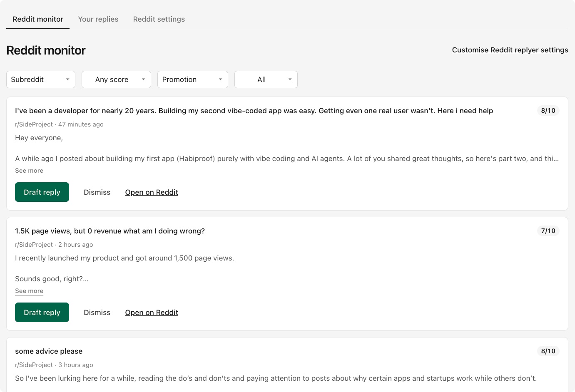The width and height of the screenshot is (575, 392).
Task: Open the 0 revenue post on Reddit
Action: tap(152, 313)
